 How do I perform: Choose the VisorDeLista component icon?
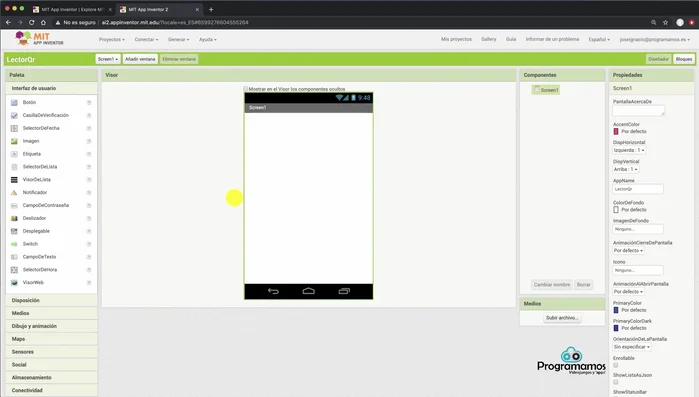(14, 180)
